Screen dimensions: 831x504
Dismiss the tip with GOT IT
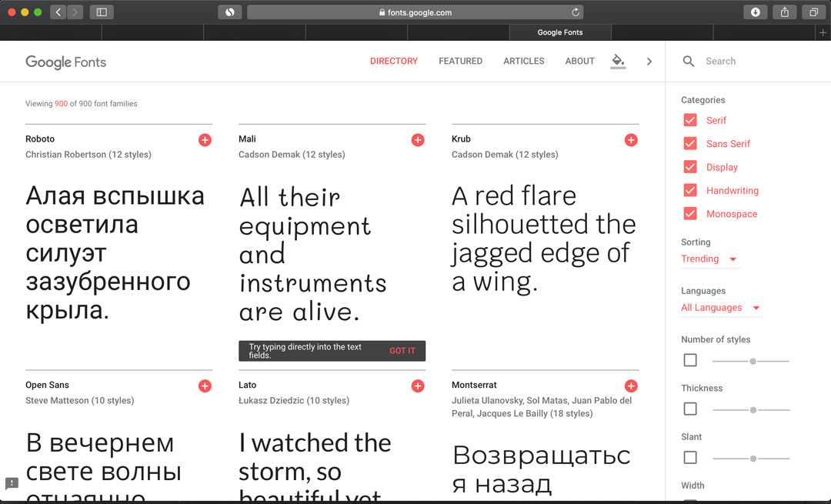click(x=402, y=351)
